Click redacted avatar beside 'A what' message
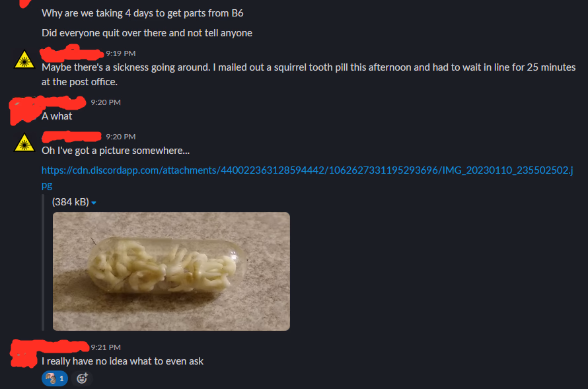The width and height of the screenshot is (588, 389). point(24,110)
